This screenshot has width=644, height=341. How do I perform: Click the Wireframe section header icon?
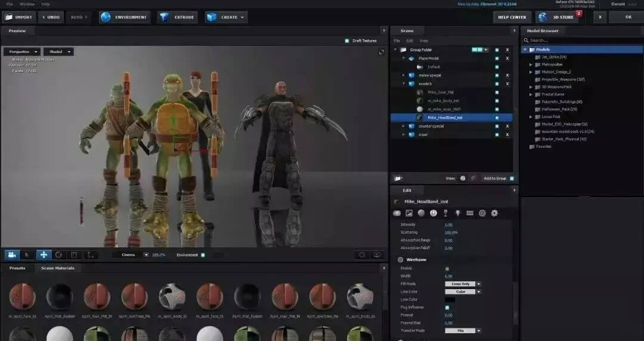(400, 260)
